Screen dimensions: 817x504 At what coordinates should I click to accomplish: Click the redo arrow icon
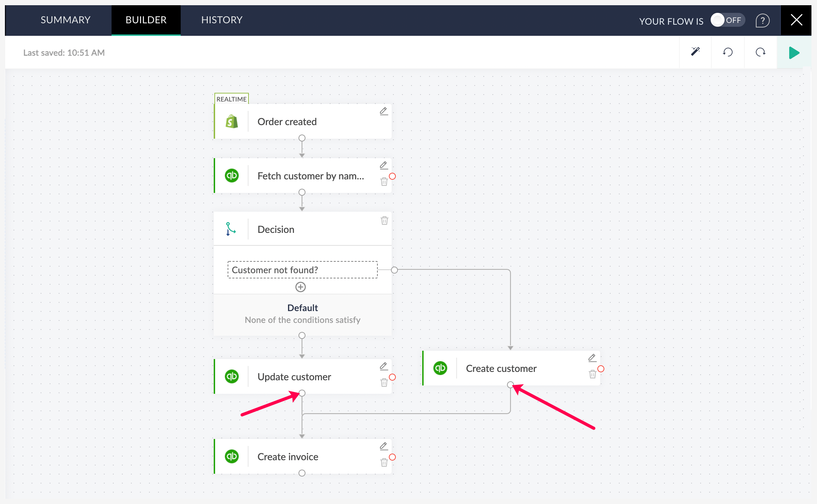760,52
